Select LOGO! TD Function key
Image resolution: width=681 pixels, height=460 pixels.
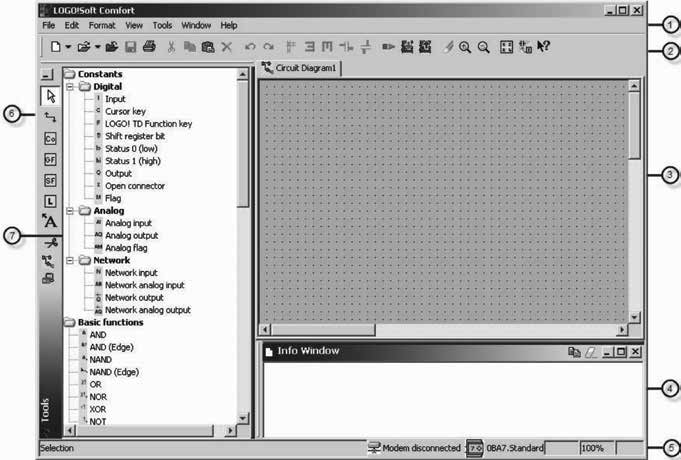click(x=149, y=124)
